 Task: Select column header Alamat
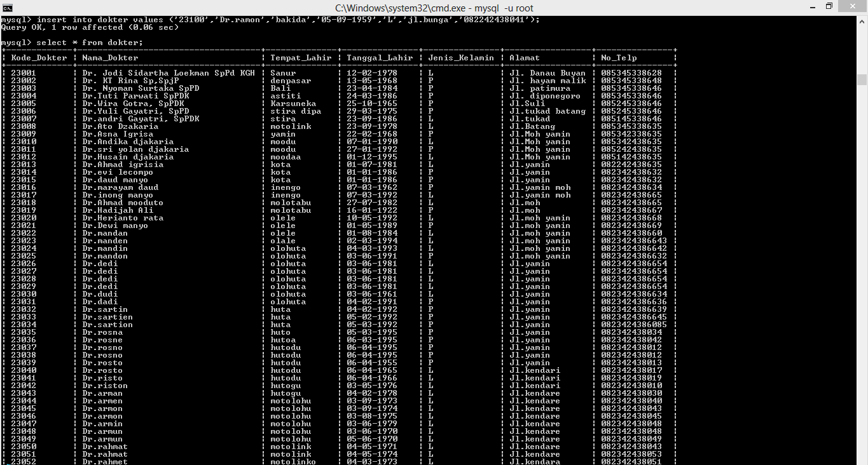click(525, 58)
